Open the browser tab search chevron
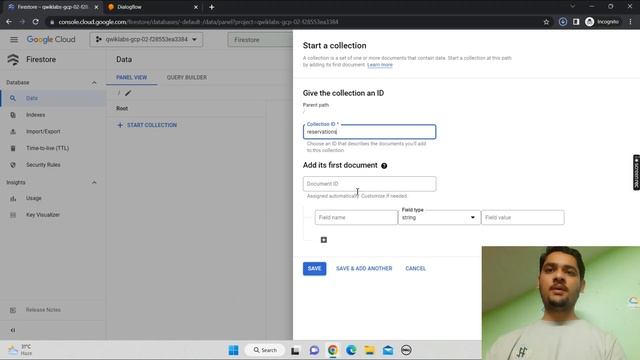Viewport: 640px width, 360px height. [x=573, y=7]
